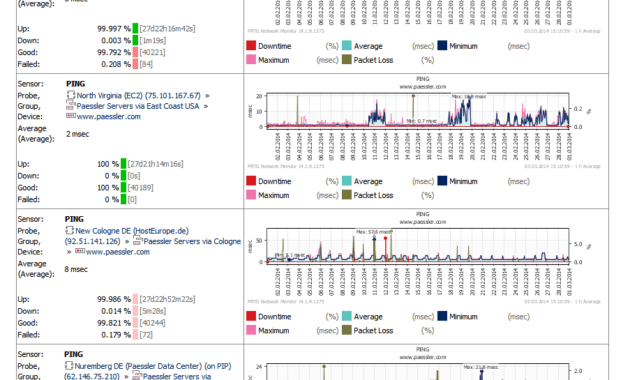630x380 pixels.
Task: Click the (62.146.75.210) address link
Action: click(x=92, y=377)
